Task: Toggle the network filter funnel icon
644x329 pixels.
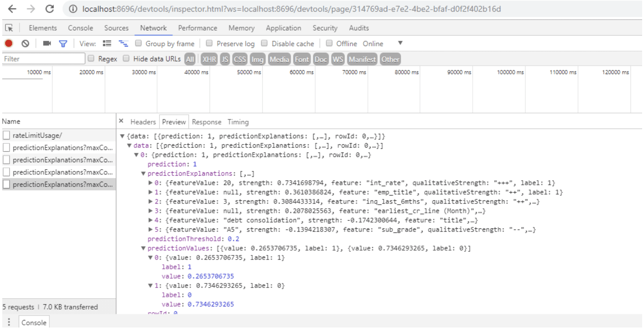Action: [x=63, y=44]
